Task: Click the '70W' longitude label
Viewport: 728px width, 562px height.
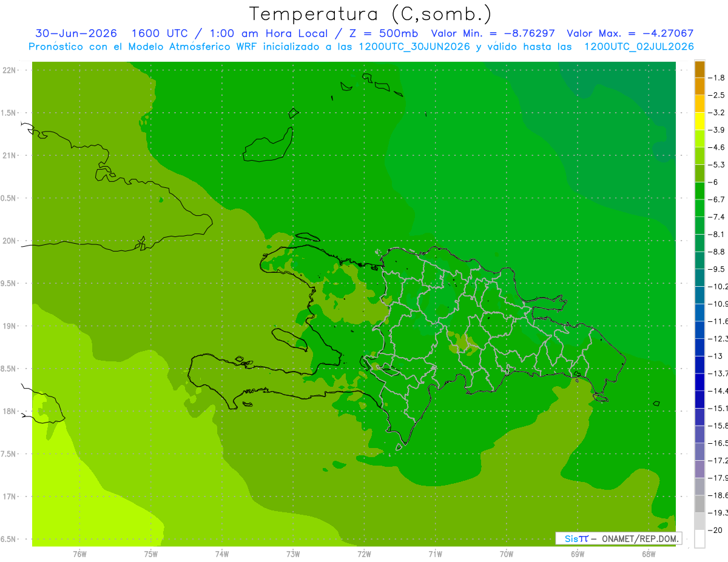Action: coord(507,554)
